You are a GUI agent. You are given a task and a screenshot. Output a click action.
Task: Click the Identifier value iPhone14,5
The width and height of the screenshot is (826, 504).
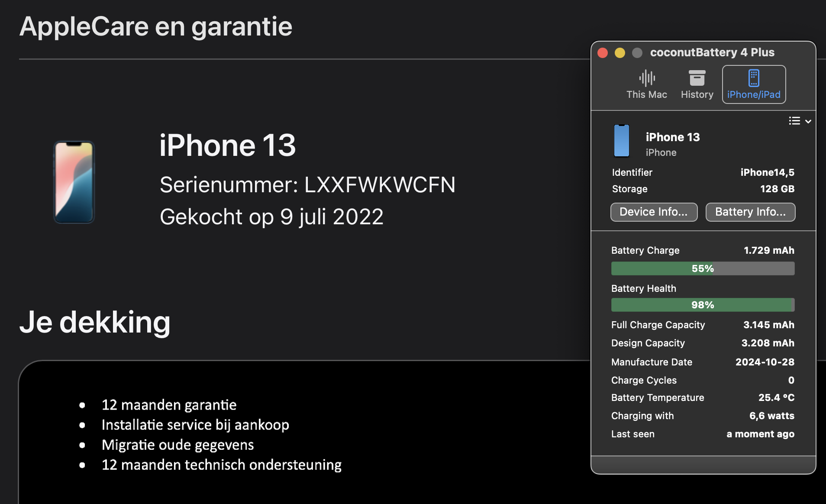[x=767, y=172]
